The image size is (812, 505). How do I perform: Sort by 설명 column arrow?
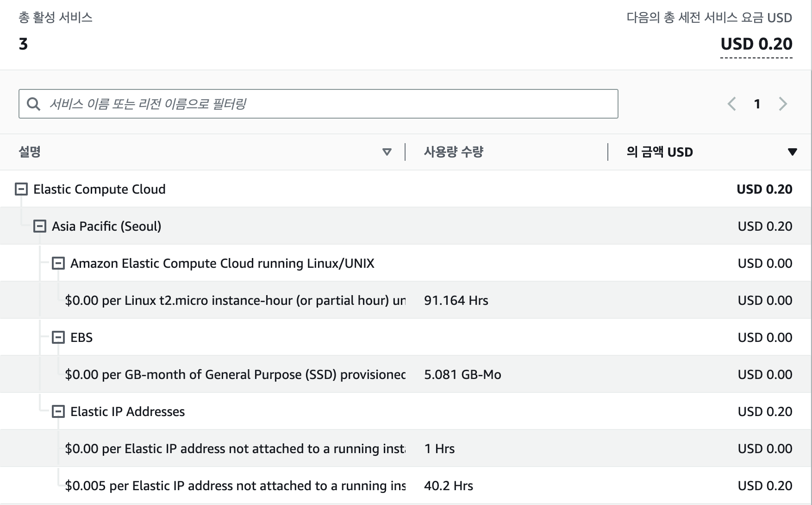387,152
